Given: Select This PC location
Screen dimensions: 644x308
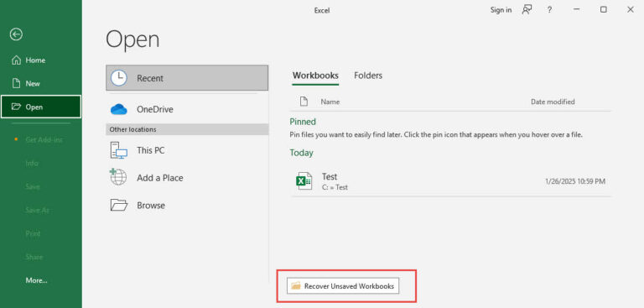Looking at the screenshot, I should point(187,150).
